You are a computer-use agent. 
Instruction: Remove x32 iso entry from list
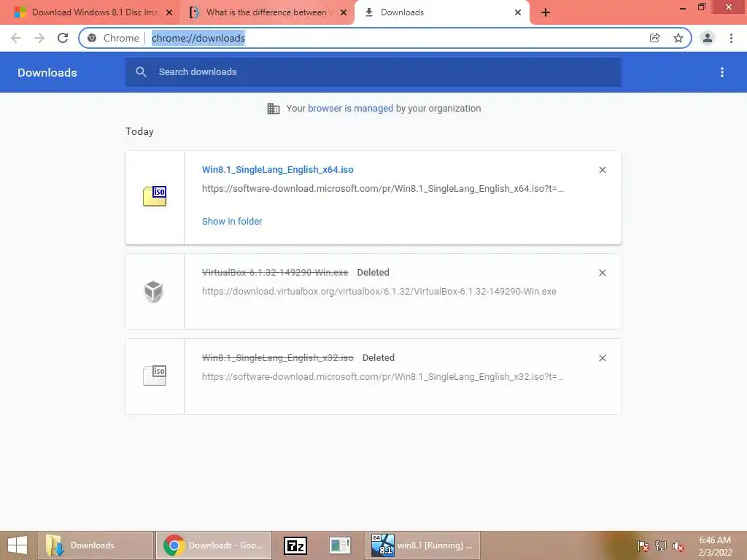[603, 358]
